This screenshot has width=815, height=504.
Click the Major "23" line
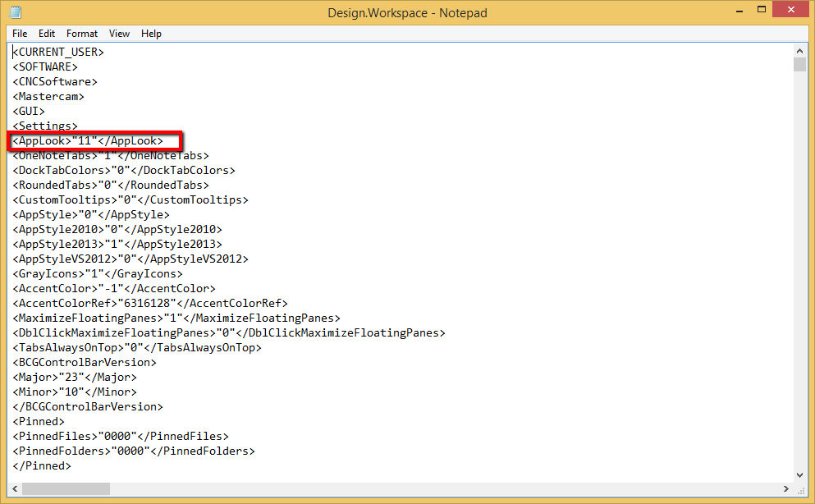point(75,378)
